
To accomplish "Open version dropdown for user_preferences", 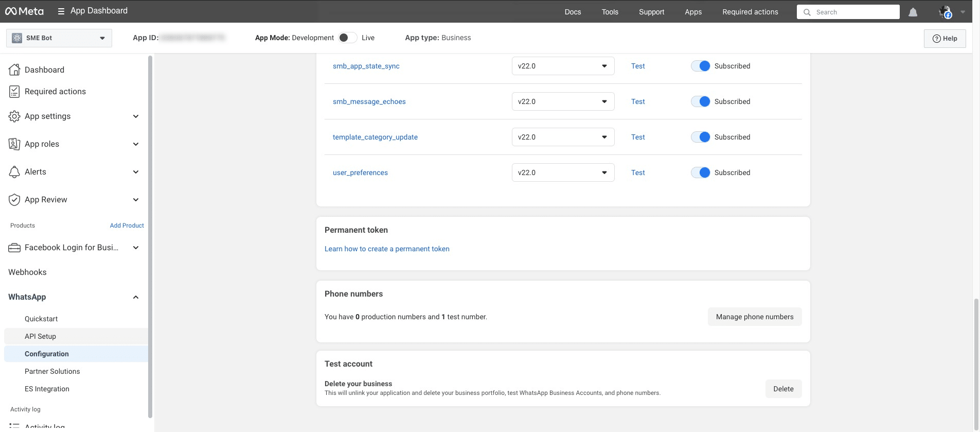I will tap(563, 172).
